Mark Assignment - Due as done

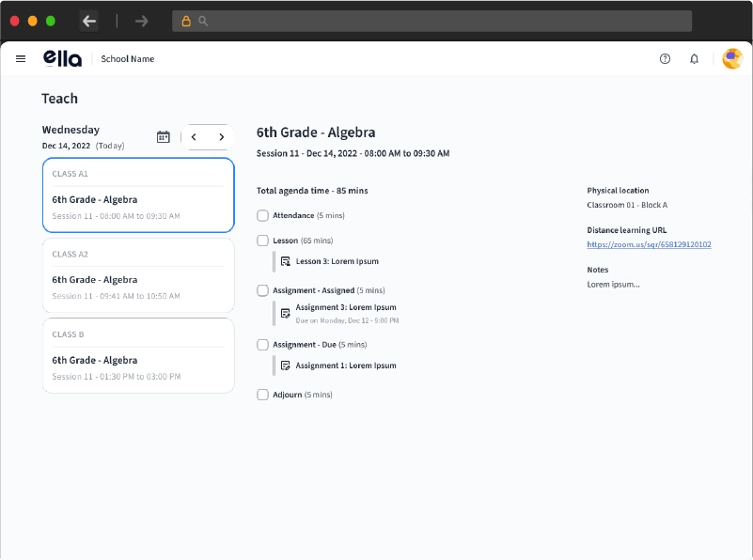(262, 345)
